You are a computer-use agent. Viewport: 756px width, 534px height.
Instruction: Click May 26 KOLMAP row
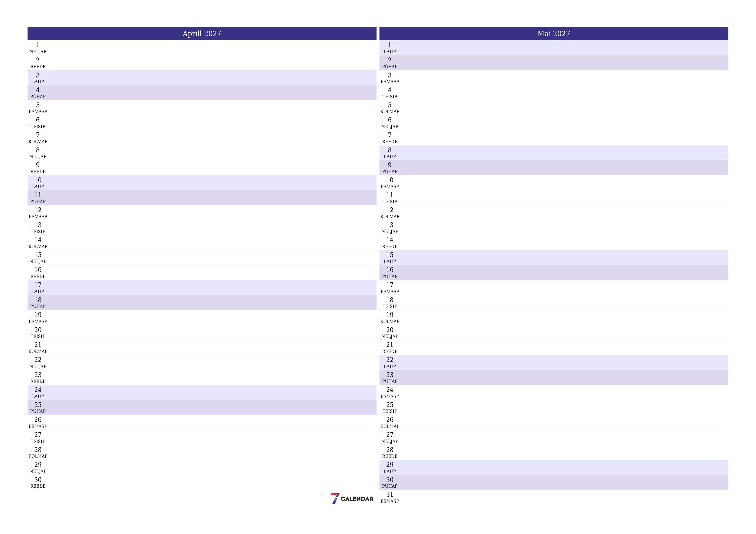tap(554, 422)
